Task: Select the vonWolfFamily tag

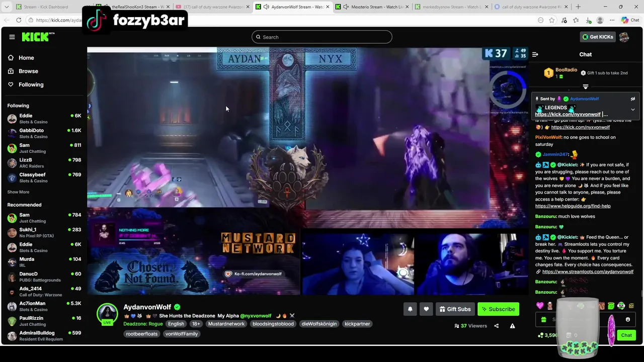Action: coord(182,334)
